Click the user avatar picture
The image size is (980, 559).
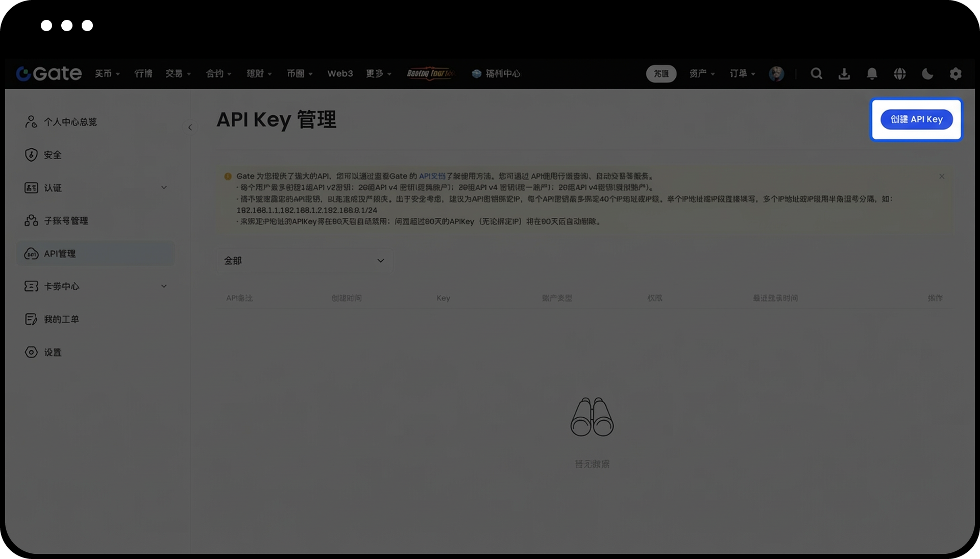point(776,73)
